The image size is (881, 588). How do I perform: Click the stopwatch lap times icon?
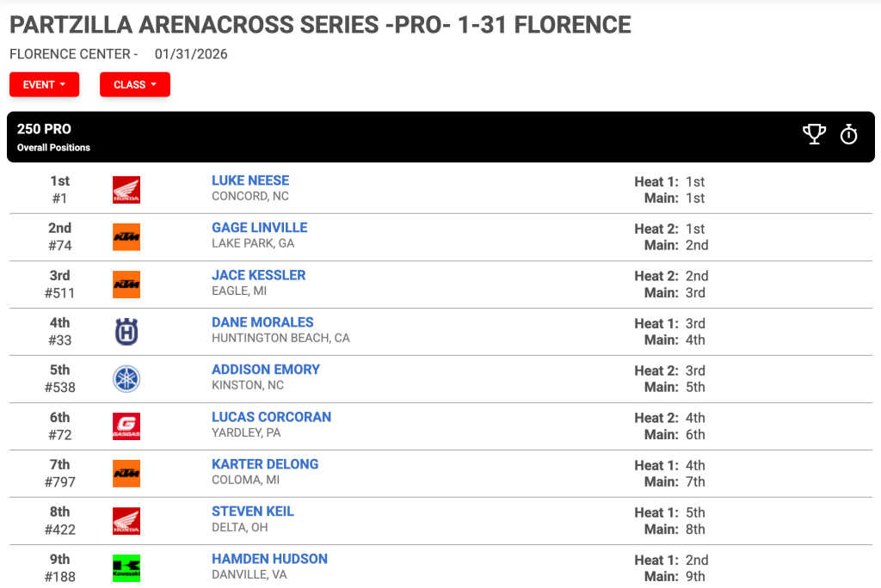848,135
